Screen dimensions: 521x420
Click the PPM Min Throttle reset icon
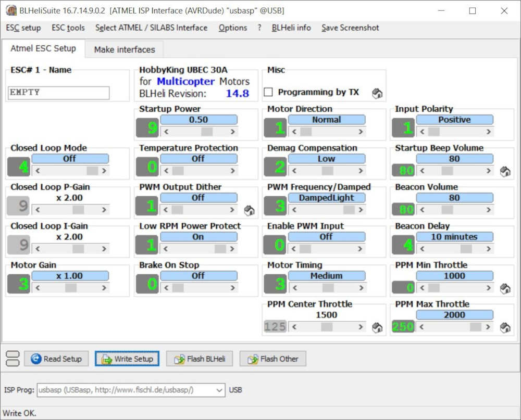click(x=505, y=288)
